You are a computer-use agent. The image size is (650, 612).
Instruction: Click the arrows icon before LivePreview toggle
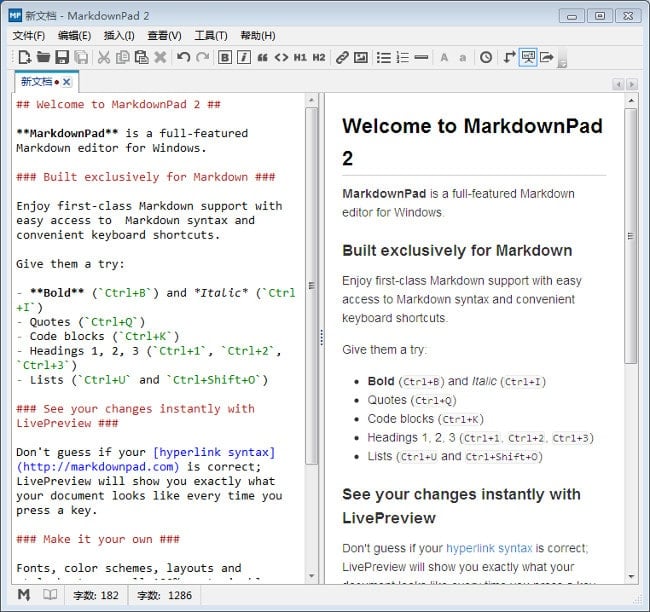tap(509, 57)
